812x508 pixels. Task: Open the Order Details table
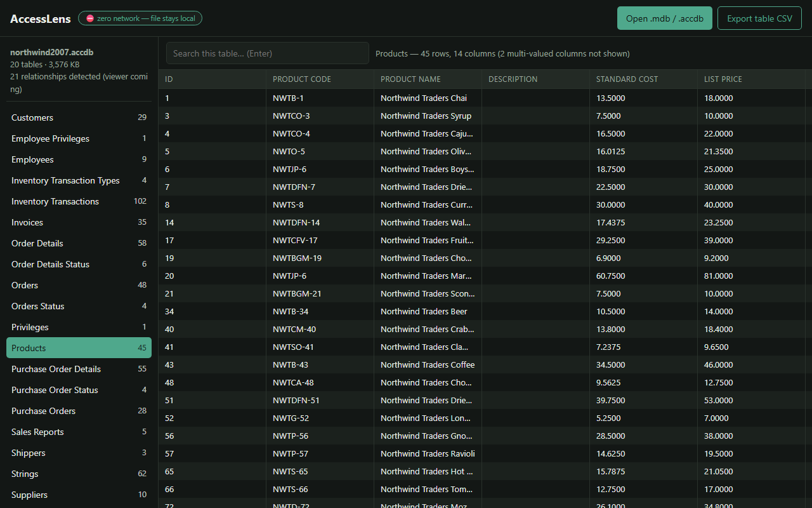click(x=79, y=243)
